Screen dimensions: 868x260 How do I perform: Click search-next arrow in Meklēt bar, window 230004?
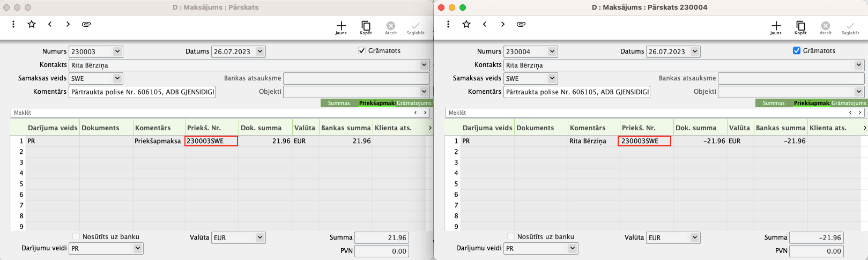coord(860,113)
